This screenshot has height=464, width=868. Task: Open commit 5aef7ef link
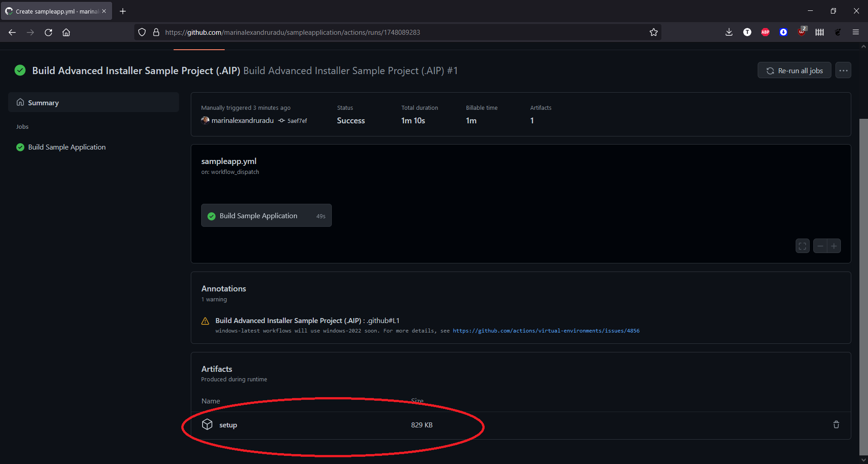297,121
